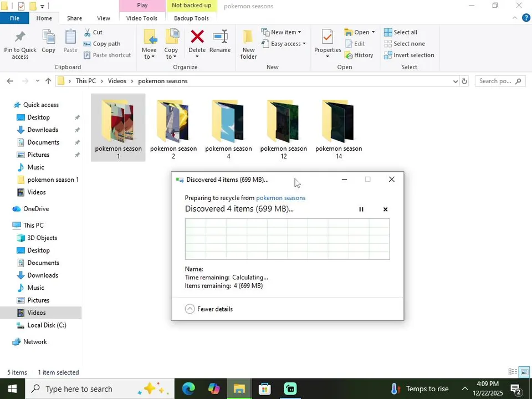Click Select all in ribbon
532x399 pixels.
[401, 32]
